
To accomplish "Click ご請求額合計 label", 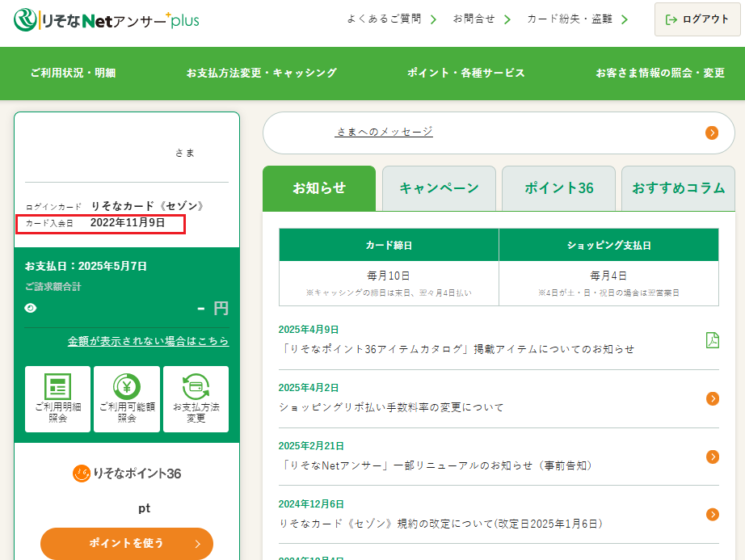I will pyautogui.click(x=53, y=286).
